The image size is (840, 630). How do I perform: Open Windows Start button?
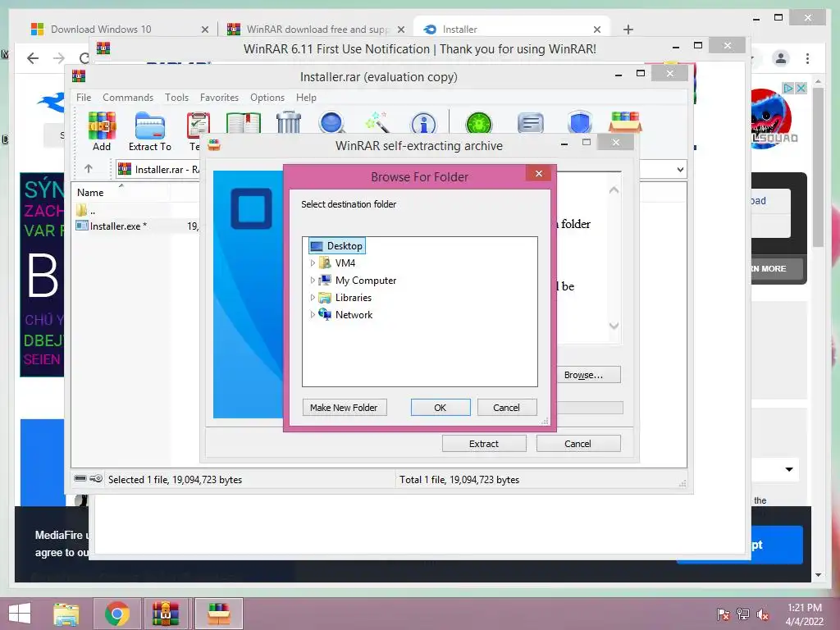coord(20,614)
